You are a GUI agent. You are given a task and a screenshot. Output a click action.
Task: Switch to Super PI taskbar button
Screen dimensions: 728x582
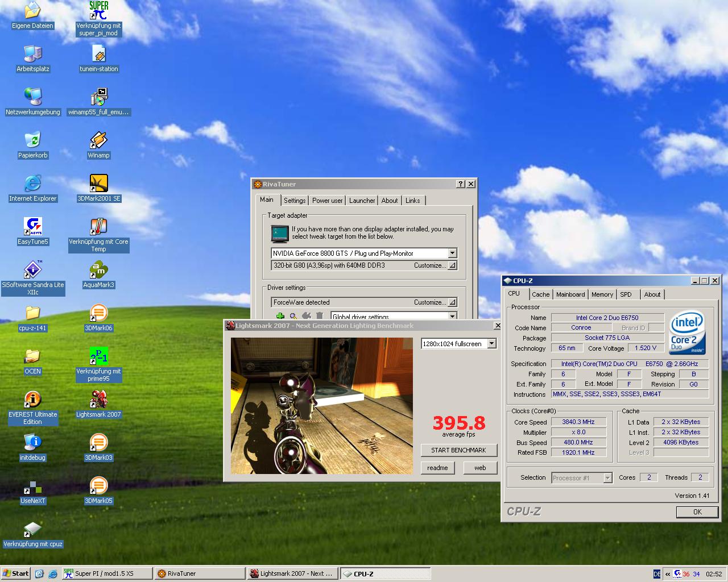tap(106, 573)
